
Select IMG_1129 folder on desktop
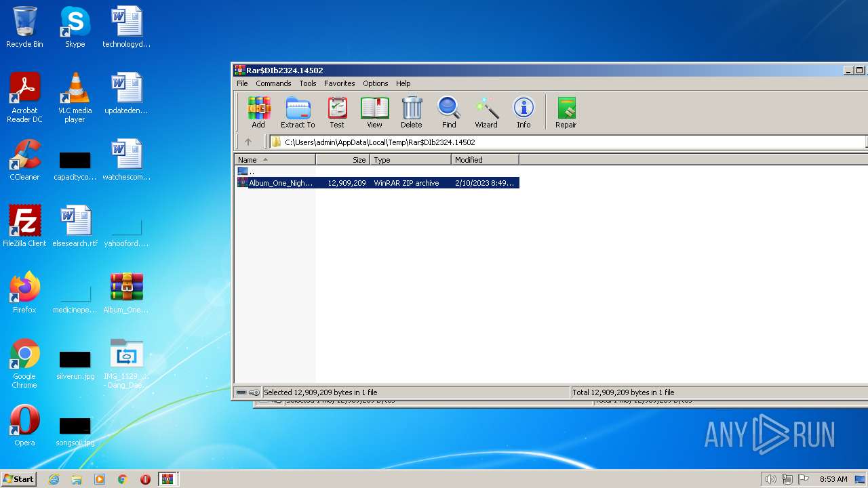[126, 363]
